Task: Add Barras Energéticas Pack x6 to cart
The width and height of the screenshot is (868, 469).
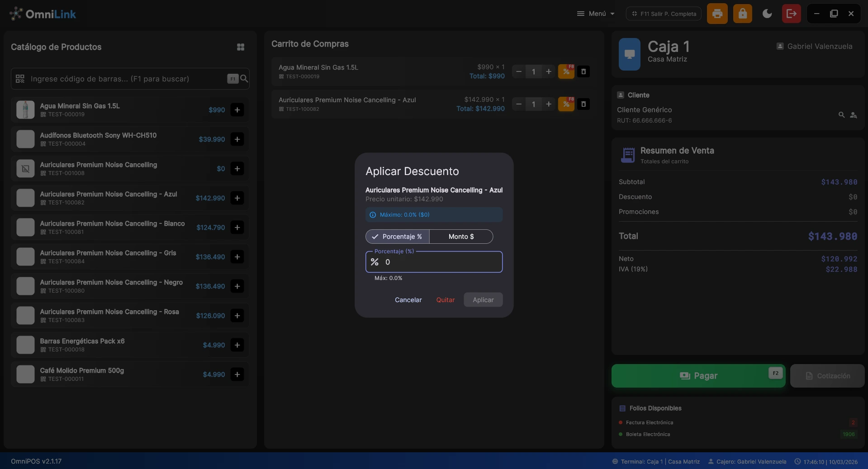Action: click(237, 345)
